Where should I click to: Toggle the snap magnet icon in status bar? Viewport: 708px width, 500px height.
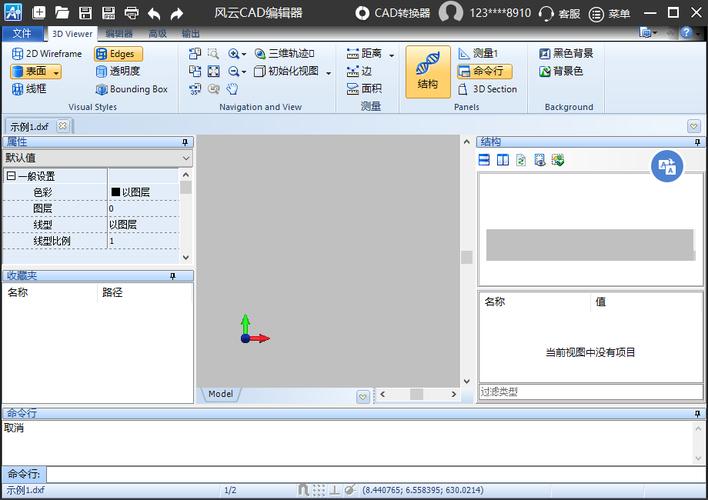(x=303, y=490)
